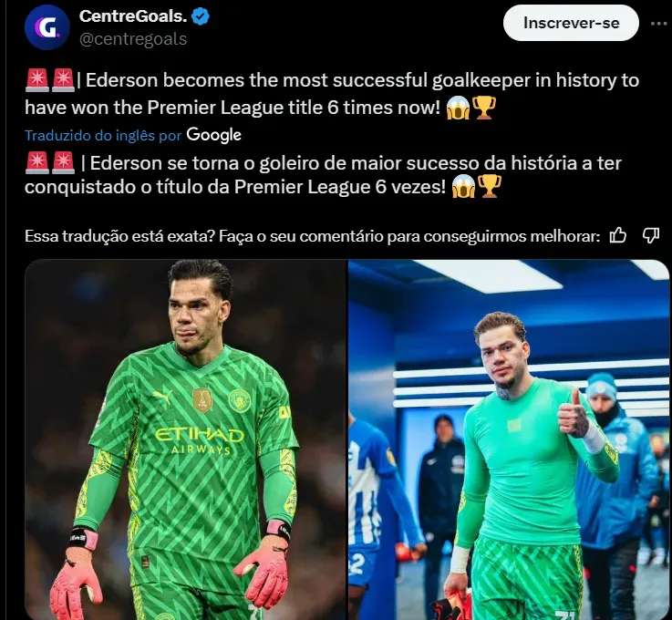
Task: Click the trophy emoji in the Portuguese translation
Action: pyautogui.click(x=489, y=186)
